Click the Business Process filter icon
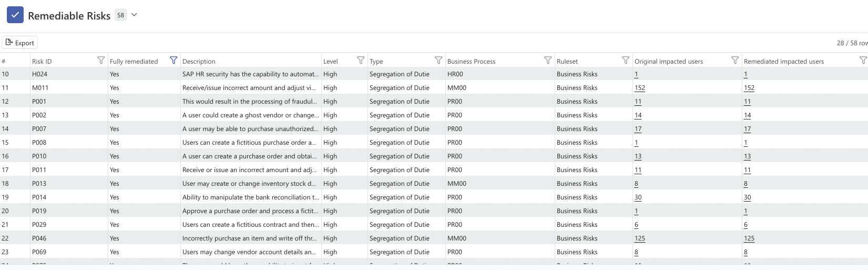Viewport: 868px width, 270px height. click(548, 61)
